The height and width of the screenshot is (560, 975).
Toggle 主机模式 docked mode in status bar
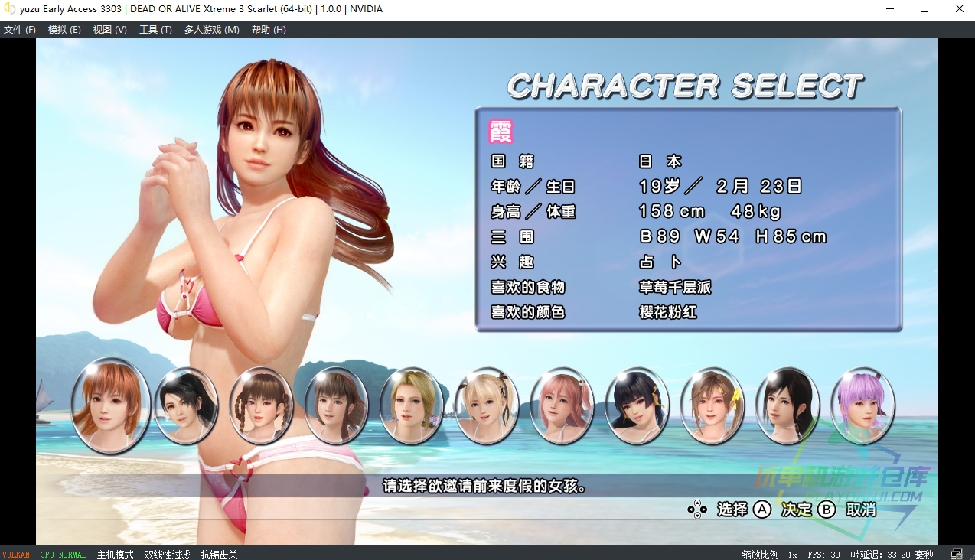pyautogui.click(x=115, y=555)
